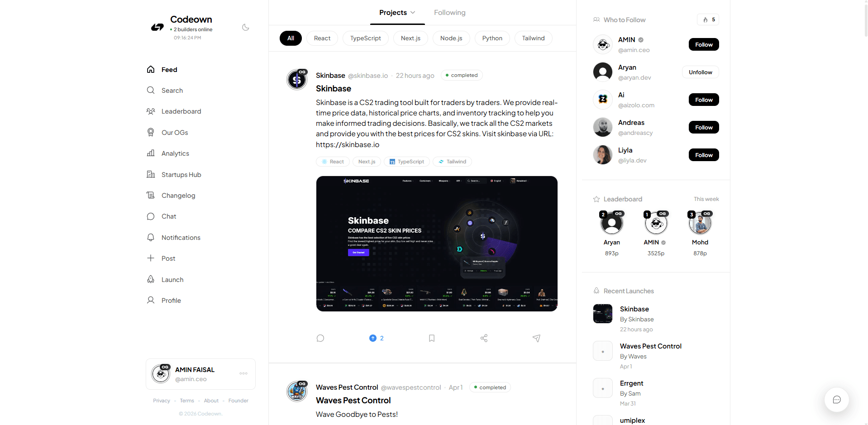This screenshot has height=425, width=868.
Task: Filter the feed by Python
Action: click(x=492, y=38)
